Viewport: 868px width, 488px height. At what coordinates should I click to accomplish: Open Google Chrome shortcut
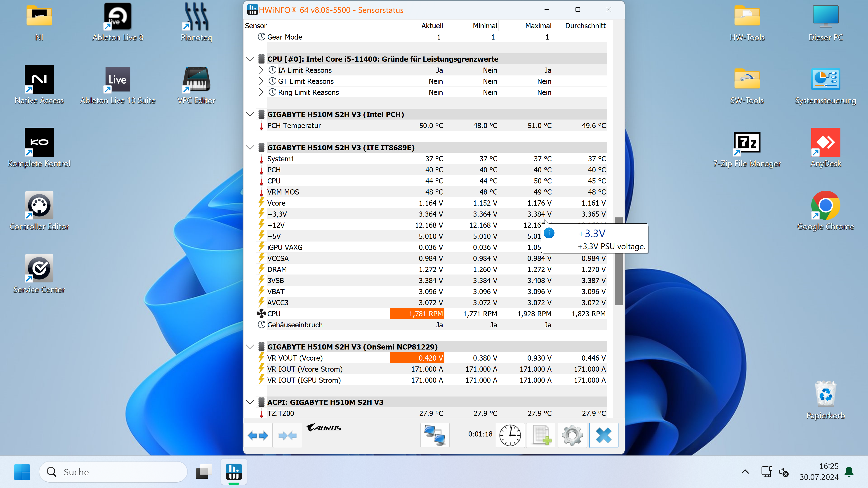tap(826, 211)
